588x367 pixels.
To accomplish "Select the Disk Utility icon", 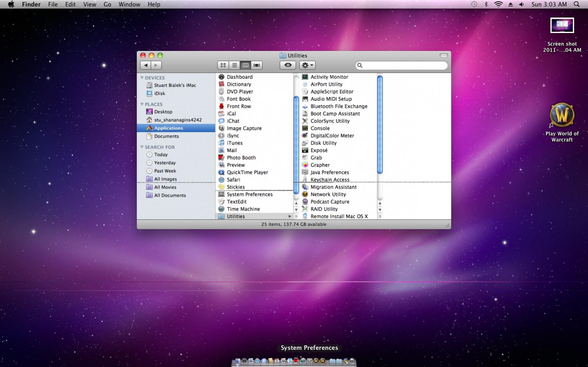I will click(305, 143).
